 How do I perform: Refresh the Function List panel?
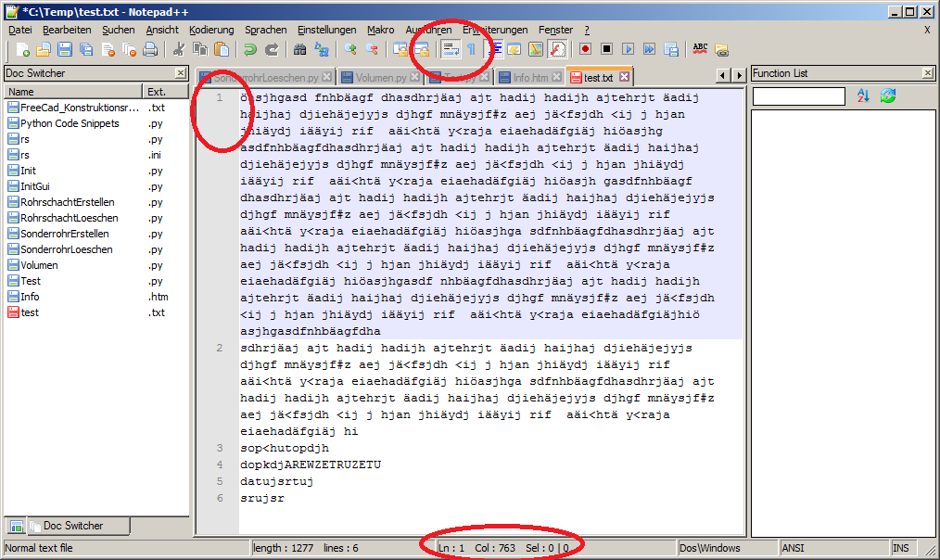pos(888,95)
